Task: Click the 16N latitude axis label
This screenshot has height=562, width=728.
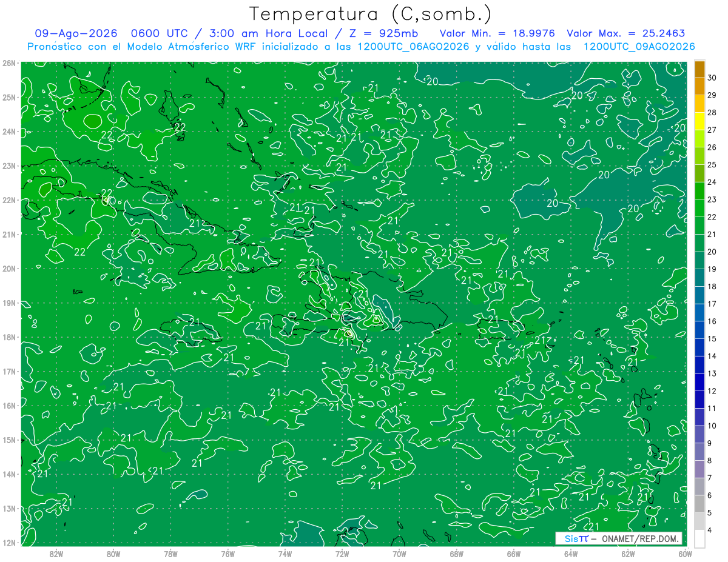Action: [x=9, y=406]
